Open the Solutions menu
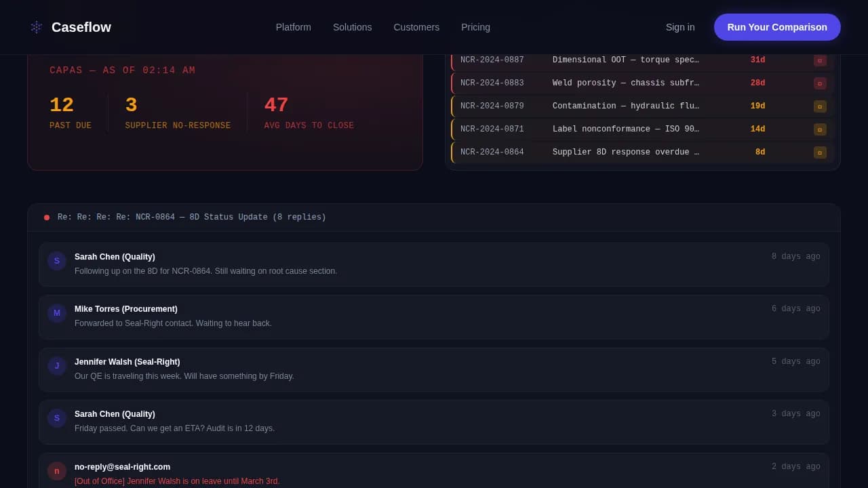 click(353, 27)
